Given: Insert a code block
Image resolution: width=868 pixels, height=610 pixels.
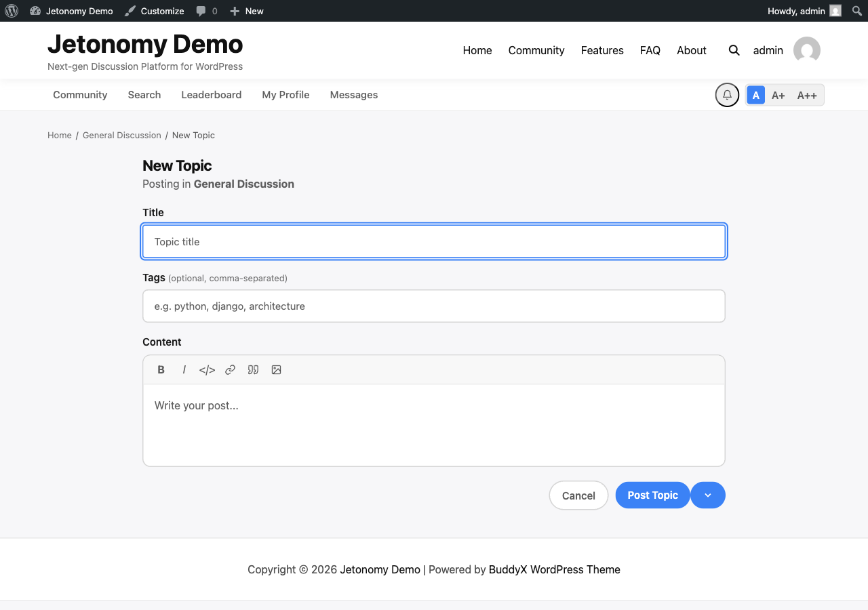Looking at the screenshot, I should coord(207,369).
